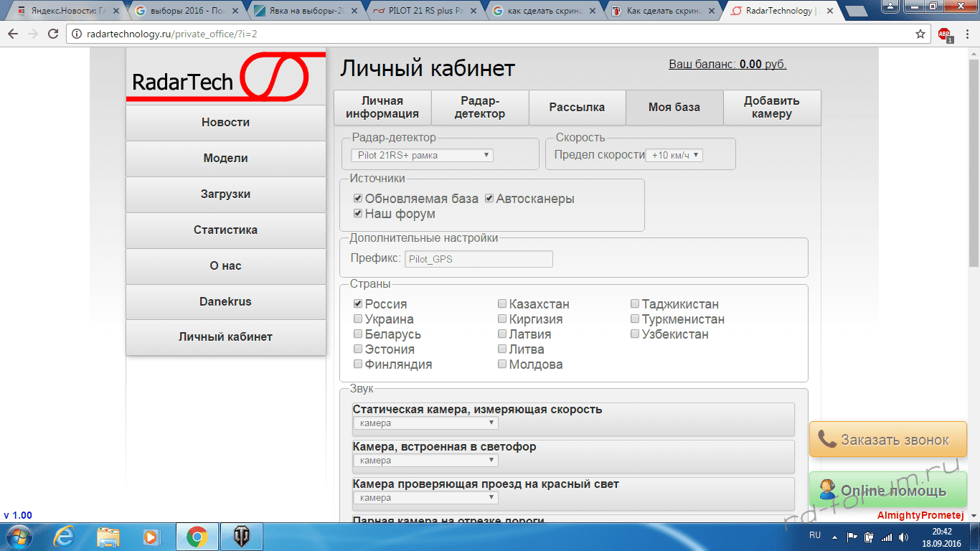Open the Загрузки sidebar menu item

pyautogui.click(x=225, y=194)
